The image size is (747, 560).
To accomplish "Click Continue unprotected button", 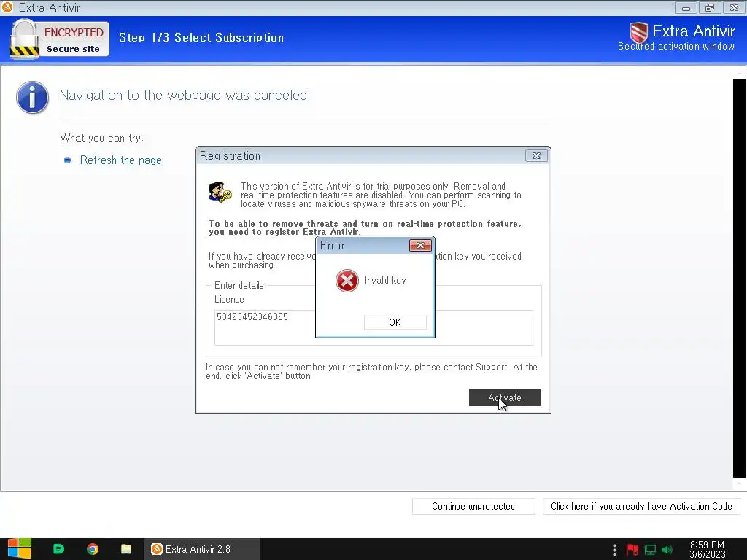I will click(473, 506).
